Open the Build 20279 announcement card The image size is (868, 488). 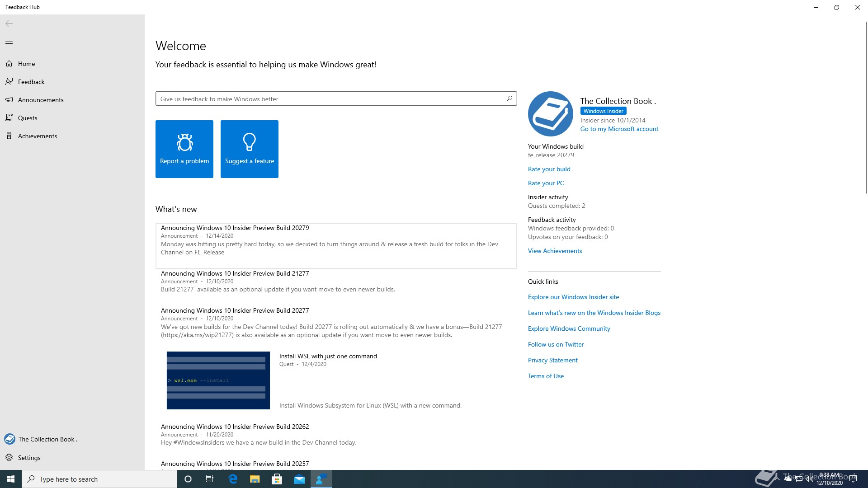click(336, 245)
